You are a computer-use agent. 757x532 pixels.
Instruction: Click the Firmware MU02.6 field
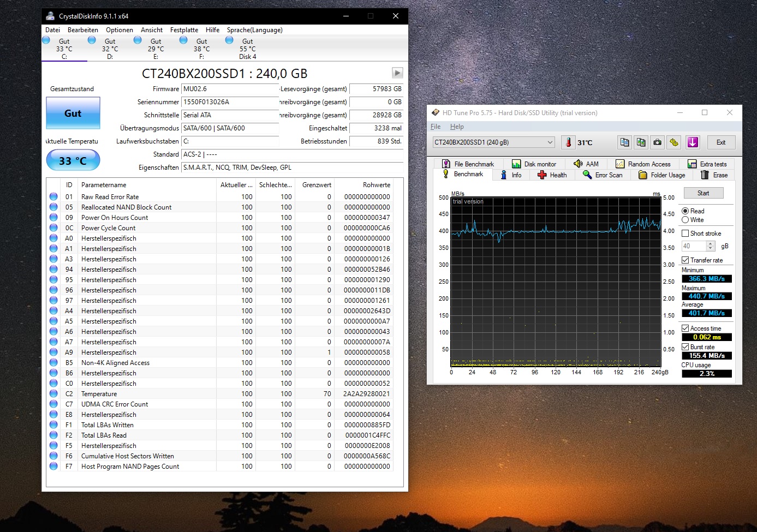pyautogui.click(x=230, y=89)
